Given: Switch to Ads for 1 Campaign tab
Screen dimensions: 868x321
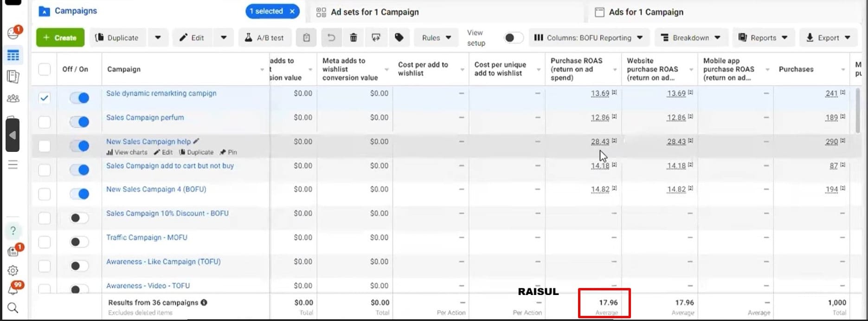Looking at the screenshot, I should (x=645, y=12).
